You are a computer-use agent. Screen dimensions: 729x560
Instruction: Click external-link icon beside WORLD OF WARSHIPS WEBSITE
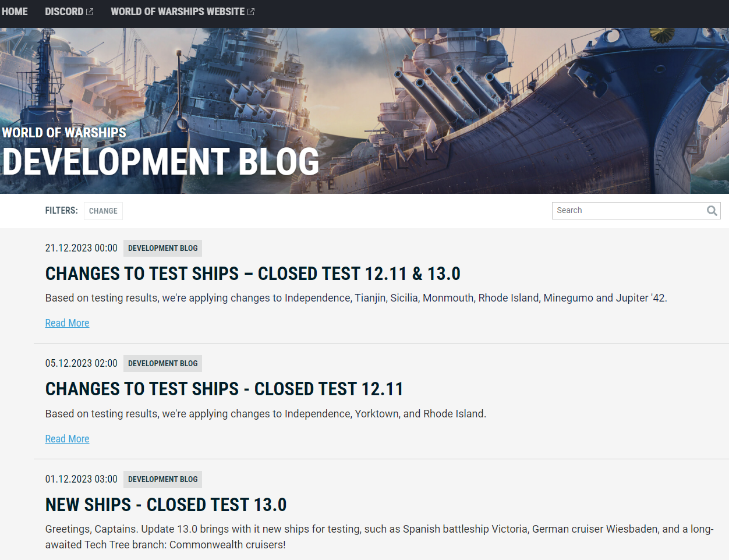(251, 12)
